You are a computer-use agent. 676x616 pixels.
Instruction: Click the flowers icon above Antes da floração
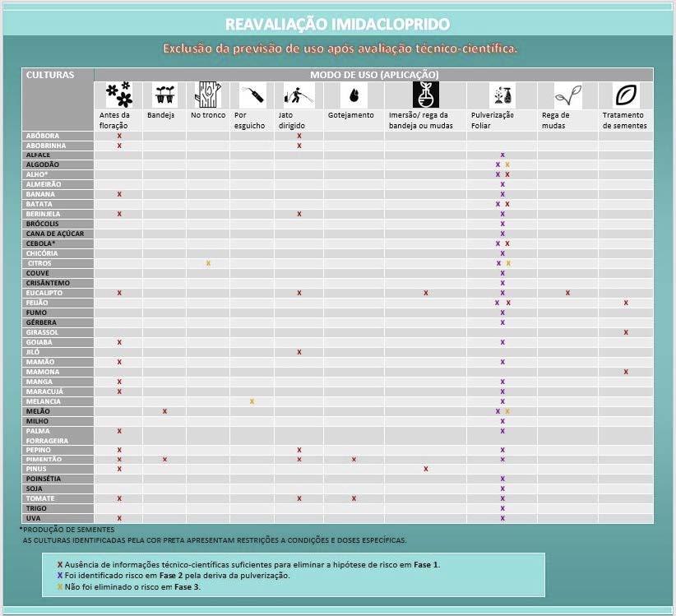[x=119, y=95]
